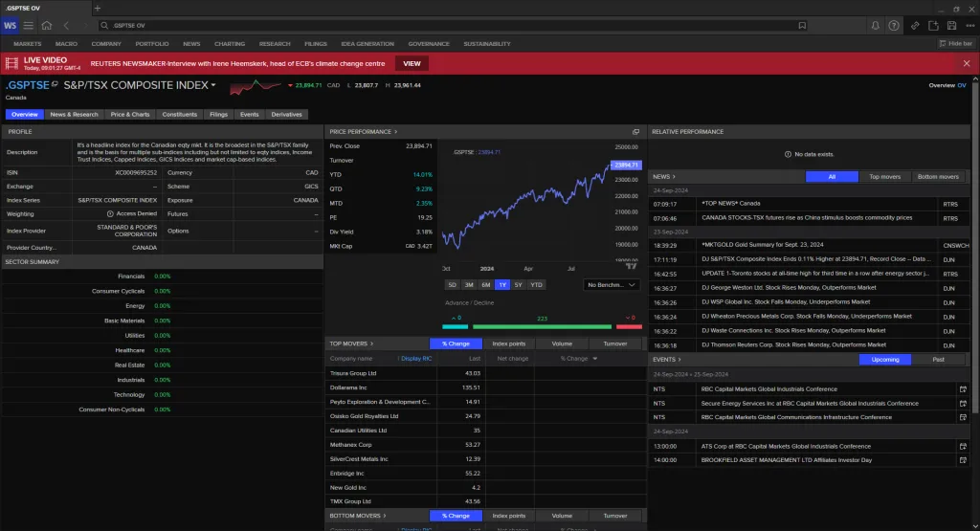980x531 pixels.
Task: Sort Top Movers by Volume
Action: coord(562,343)
